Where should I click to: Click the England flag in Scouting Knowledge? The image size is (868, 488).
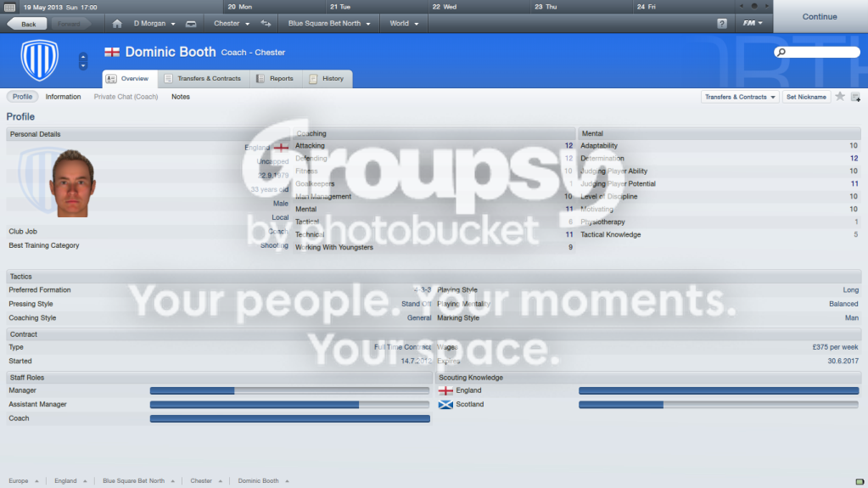[x=445, y=390]
